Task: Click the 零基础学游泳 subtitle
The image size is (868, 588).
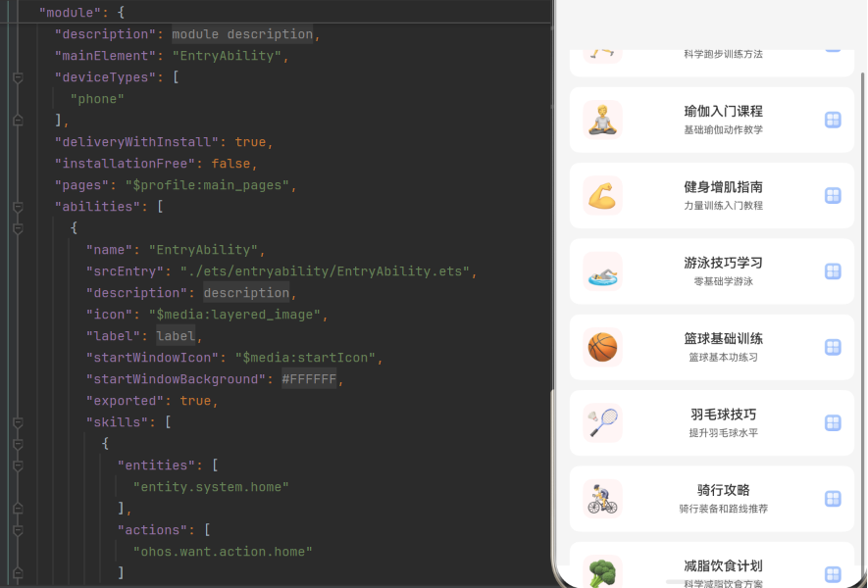Action: [723, 281]
